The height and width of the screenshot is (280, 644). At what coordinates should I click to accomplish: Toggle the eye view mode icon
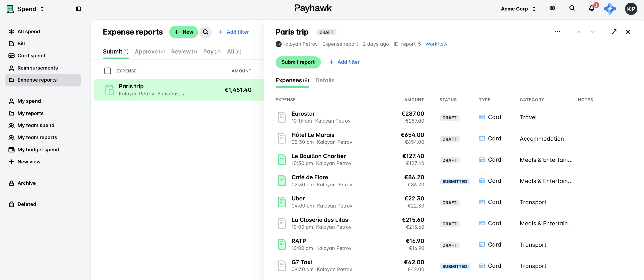(x=552, y=8)
